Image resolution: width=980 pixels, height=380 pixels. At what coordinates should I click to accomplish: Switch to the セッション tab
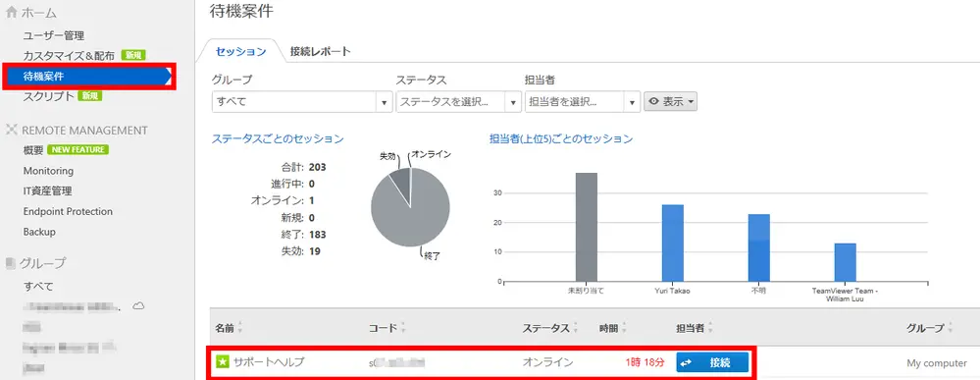(240, 51)
